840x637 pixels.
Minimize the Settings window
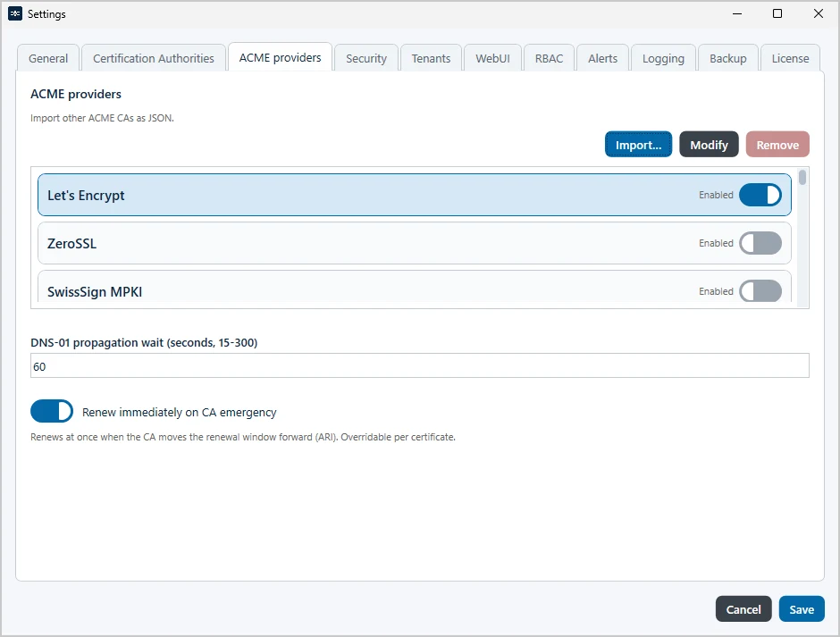[x=737, y=14]
